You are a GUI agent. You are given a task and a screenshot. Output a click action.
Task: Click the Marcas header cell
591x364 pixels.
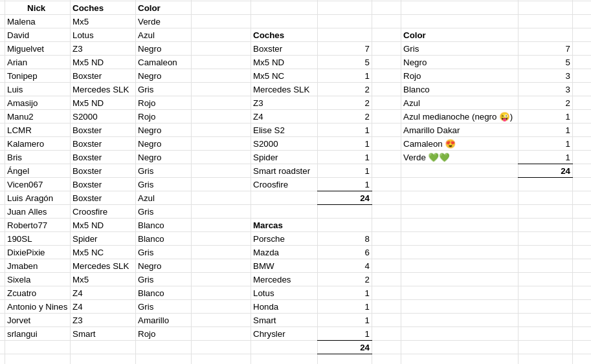point(284,225)
